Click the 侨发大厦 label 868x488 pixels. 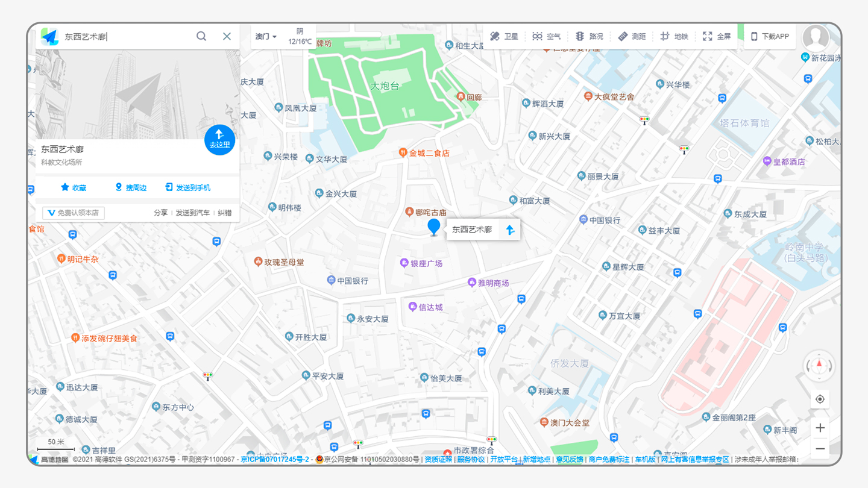[570, 363]
